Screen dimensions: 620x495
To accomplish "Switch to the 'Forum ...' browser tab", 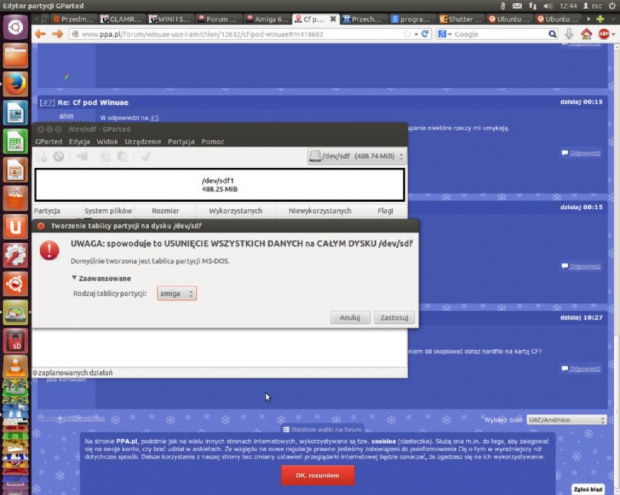I will coord(218,19).
